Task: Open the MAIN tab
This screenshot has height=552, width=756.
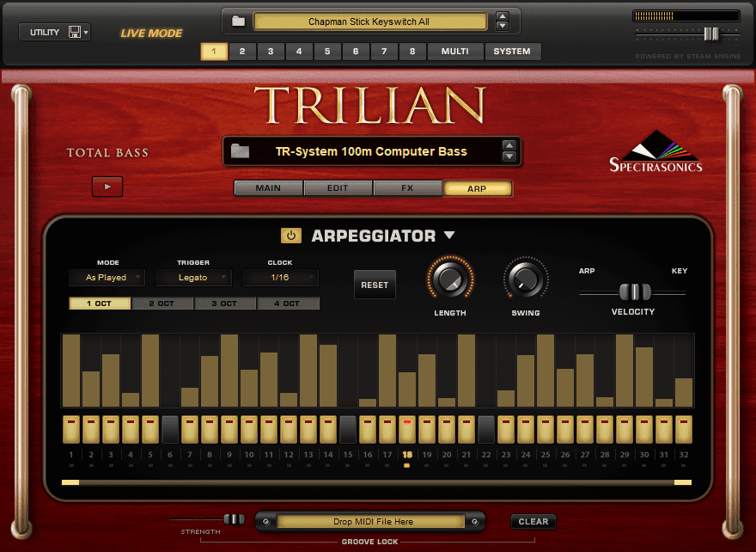Action: pos(268,188)
